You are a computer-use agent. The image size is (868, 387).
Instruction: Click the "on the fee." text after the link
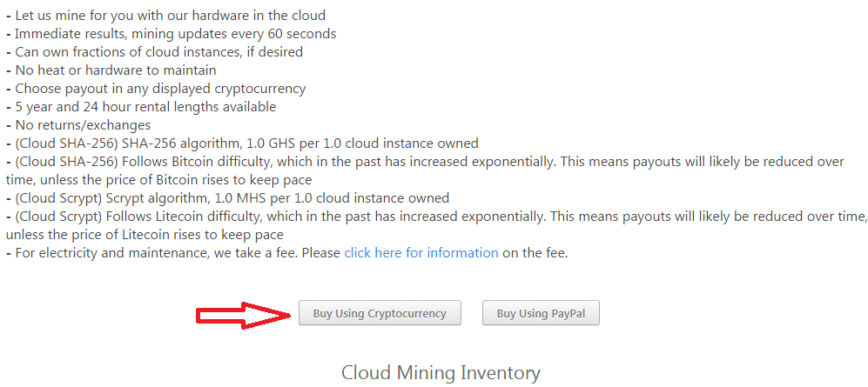(535, 253)
